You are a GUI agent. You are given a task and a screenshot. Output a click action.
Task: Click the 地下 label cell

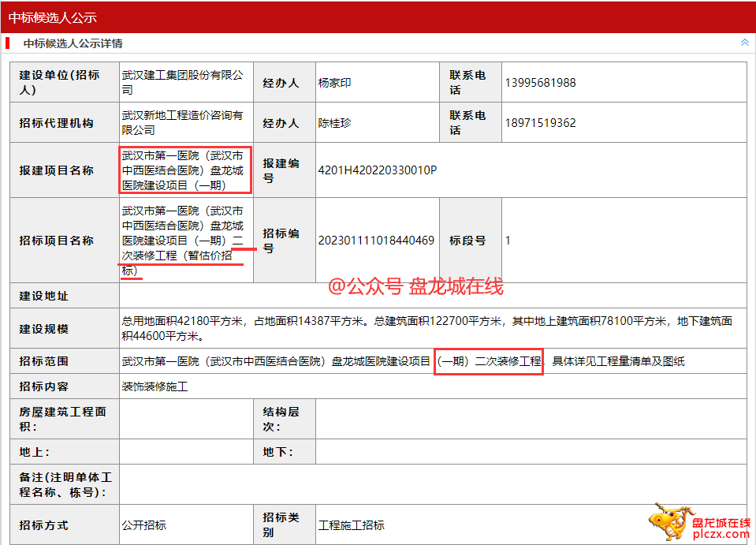coord(285,452)
